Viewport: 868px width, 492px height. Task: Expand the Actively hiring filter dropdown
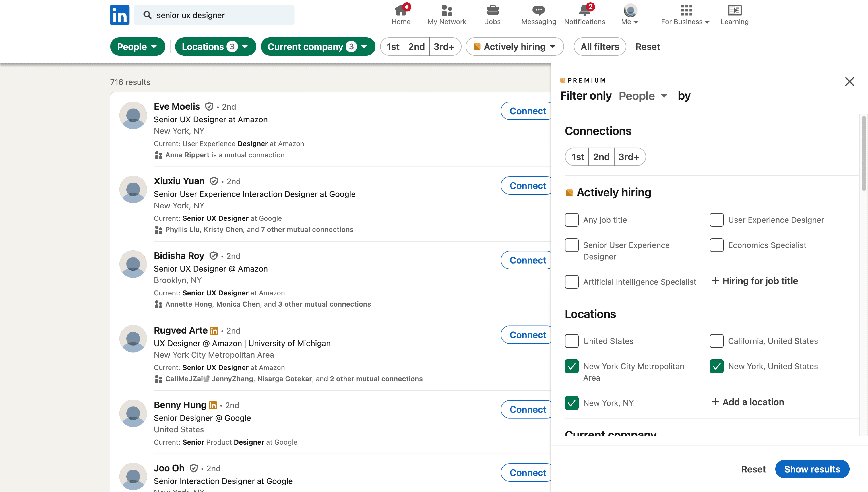(x=515, y=47)
